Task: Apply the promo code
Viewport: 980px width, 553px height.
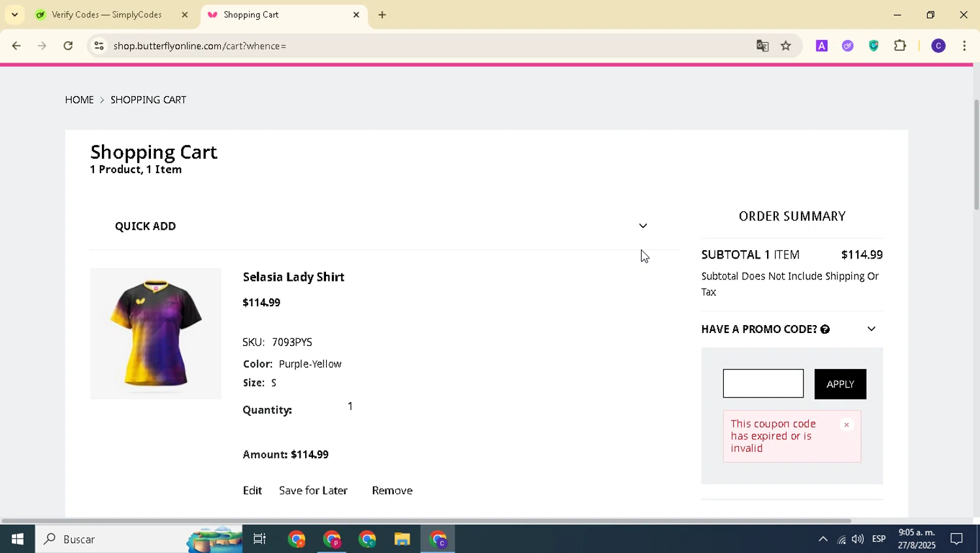Action: click(x=840, y=384)
